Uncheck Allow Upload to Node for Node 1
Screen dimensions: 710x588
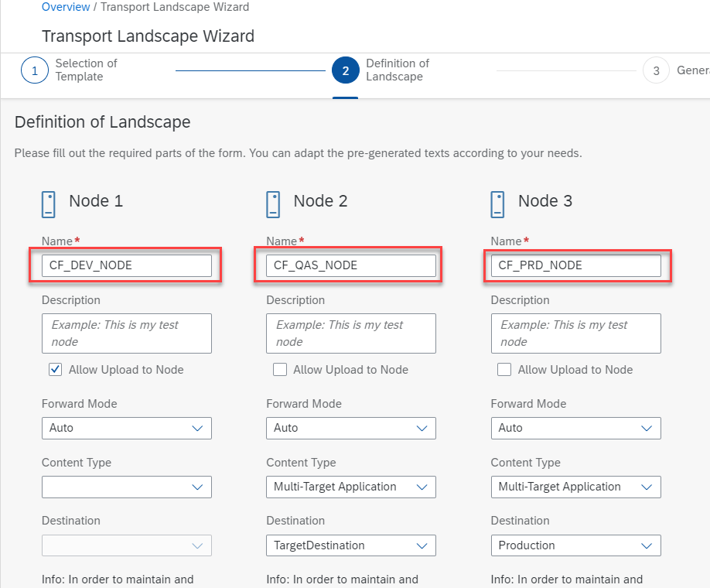(x=56, y=370)
